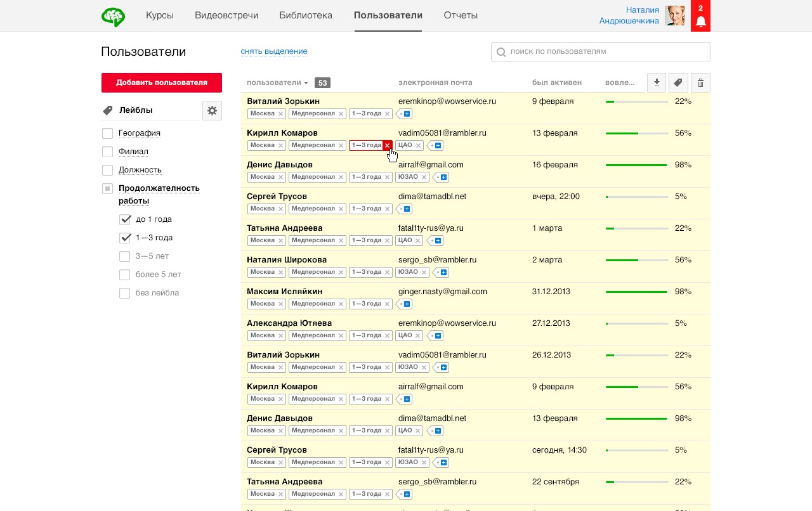Screen dimensions: 812x511
Task: Click Добавить пользователя button
Action: 162,82
